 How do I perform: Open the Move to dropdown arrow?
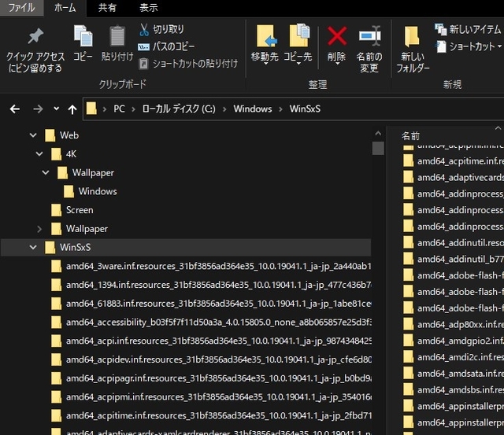(x=266, y=64)
